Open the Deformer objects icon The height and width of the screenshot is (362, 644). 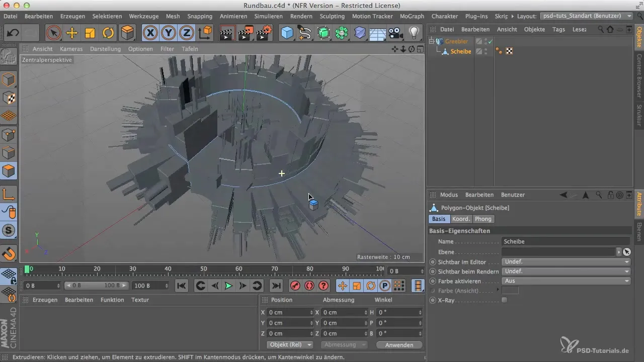point(360,33)
